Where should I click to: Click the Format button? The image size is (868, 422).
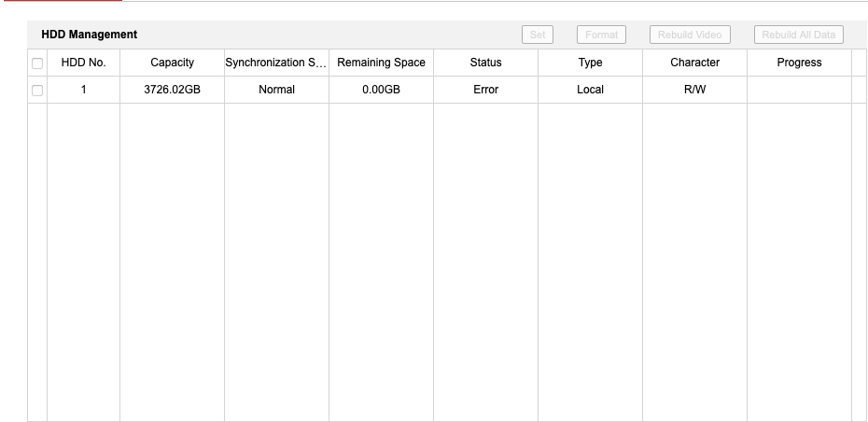601,35
